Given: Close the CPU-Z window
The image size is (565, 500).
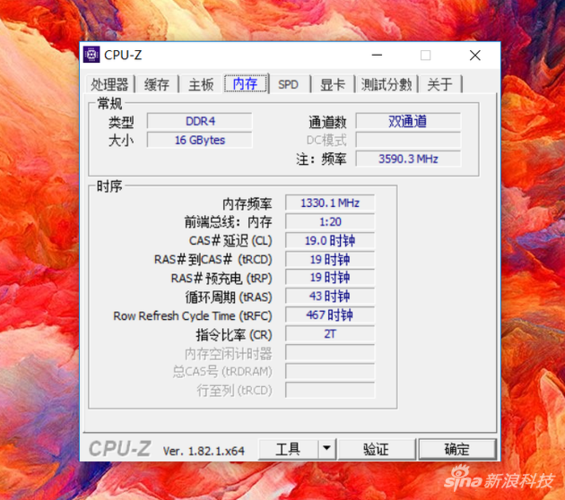Looking at the screenshot, I should [x=475, y=55].
